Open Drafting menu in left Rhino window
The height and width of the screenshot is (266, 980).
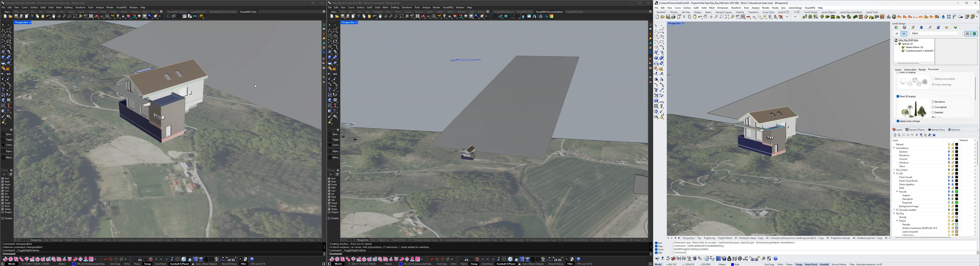coord(69,7)
